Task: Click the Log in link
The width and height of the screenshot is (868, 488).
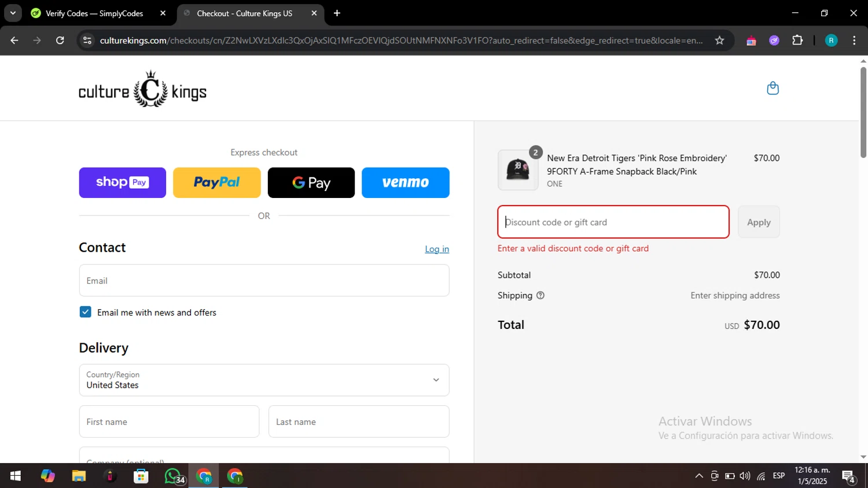Action: pyautogui.click(x=437, y=249)
